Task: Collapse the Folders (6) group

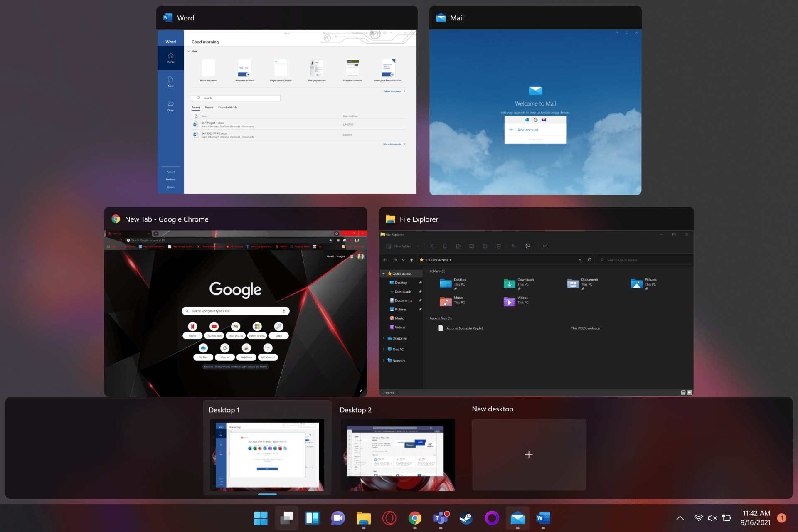Action: (427, 271)
